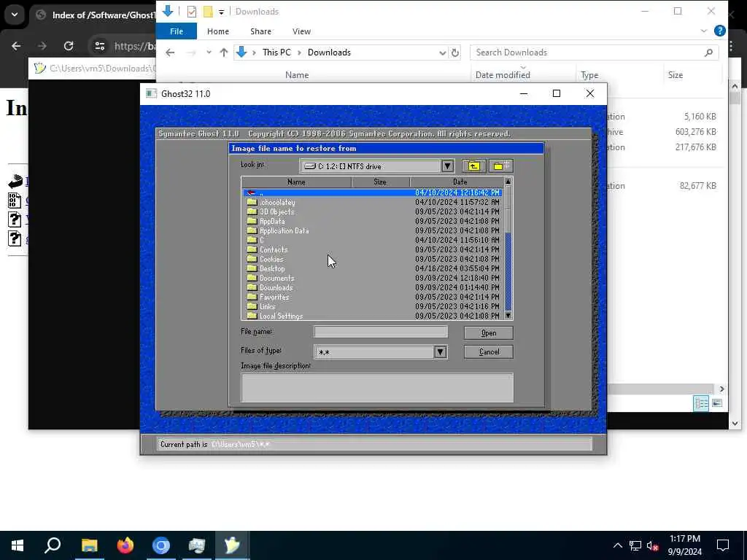The width and height of the screenshot is (747, 560).
Task: Click the Open button in Ghost dialog
Action: [488, 332]
